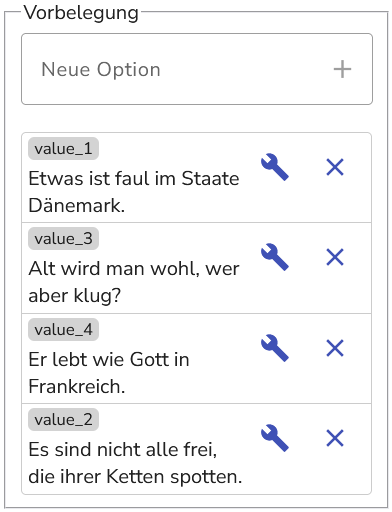Click text 'Etwas ist faul im Staate Dänemark.'
The image size is (392, 512).
134,192
